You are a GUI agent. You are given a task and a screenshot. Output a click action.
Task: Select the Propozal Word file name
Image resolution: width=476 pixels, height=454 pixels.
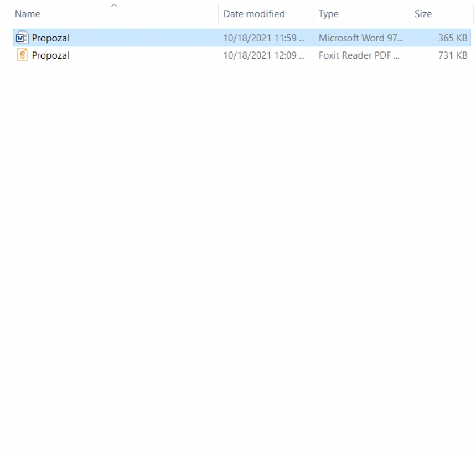coord(50,38)
